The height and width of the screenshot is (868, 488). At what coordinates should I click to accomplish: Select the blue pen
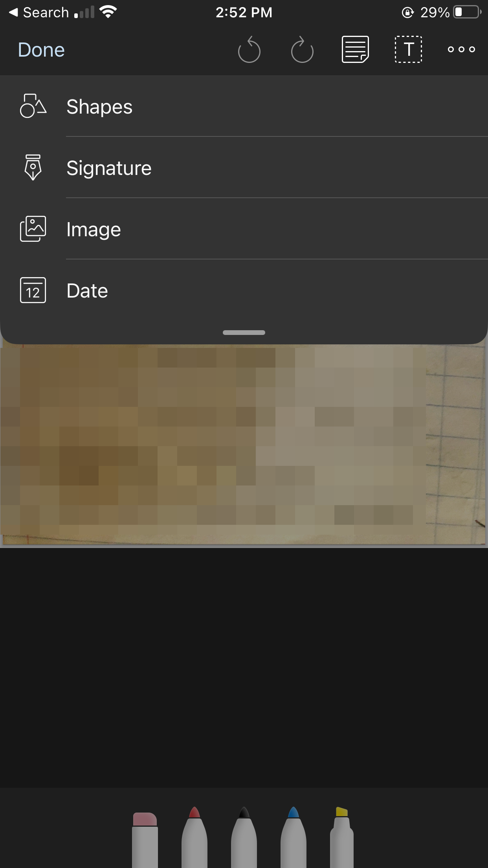(x=294, y=837)
